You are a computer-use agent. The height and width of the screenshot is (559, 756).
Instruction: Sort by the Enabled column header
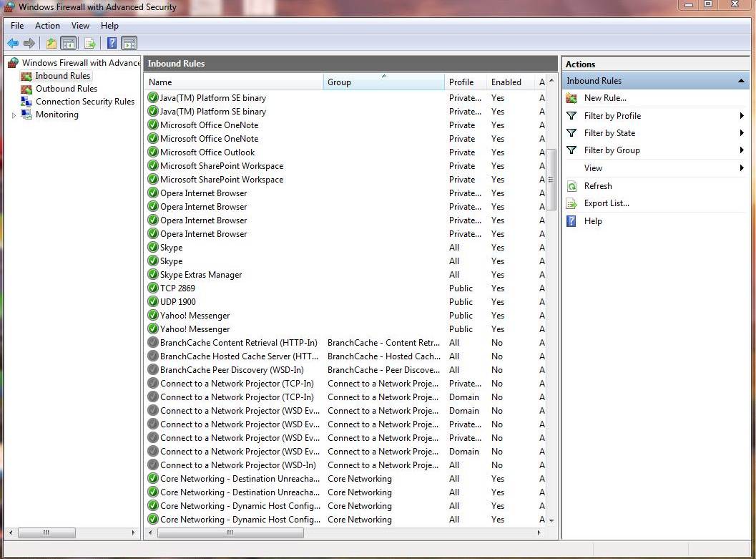(x=511, y=82)
